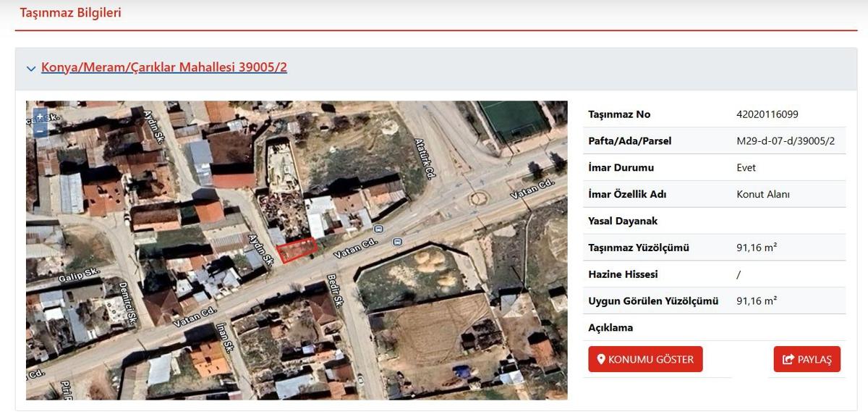
Task: Select the Taşınmaz No value 42020116099
Action: 767,114
